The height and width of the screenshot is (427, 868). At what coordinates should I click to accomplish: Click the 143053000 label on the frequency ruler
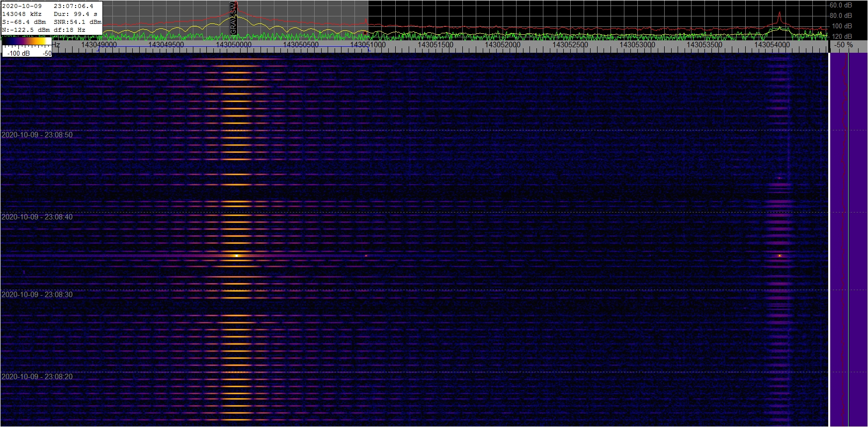point(637,45)
